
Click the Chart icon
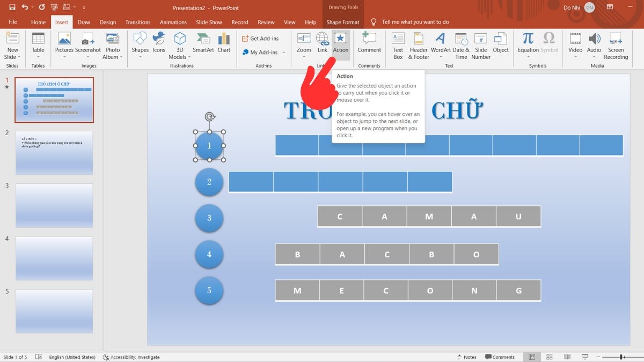pyautogui.click(x=224, y=39)
